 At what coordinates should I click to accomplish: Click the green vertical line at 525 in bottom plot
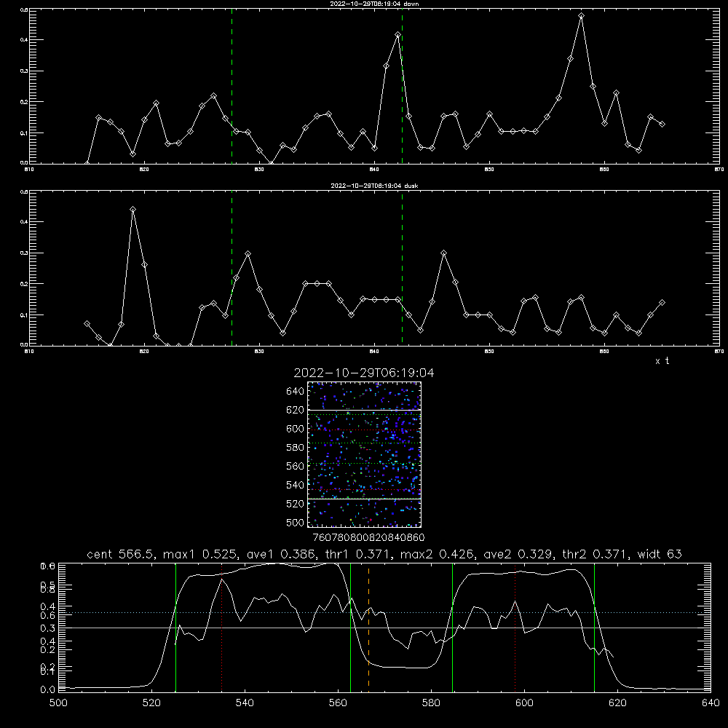click(176, 627)
